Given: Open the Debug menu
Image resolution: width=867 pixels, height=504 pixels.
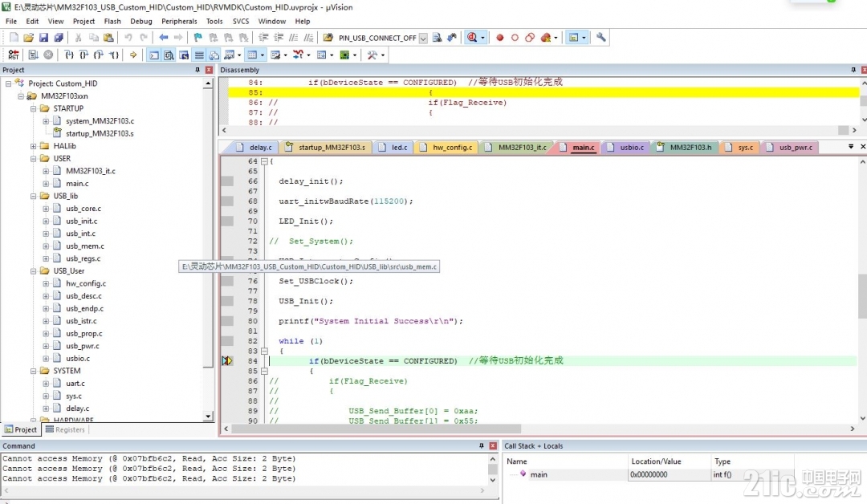Looking at the screenshot, I should [141, 21].
